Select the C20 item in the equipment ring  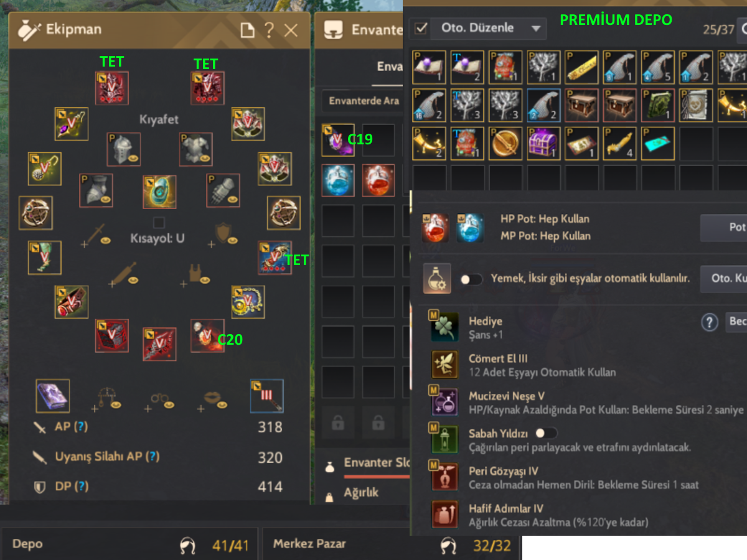[207, 335]
